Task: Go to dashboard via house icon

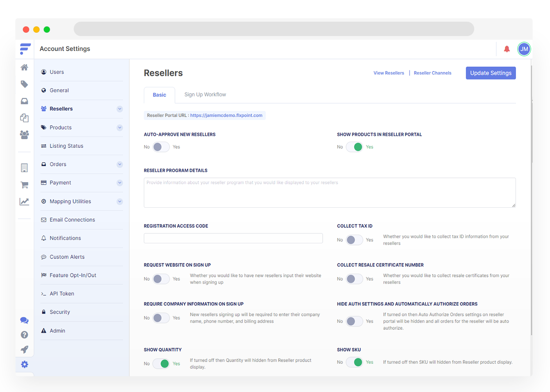Action: (x=25, y=67)
